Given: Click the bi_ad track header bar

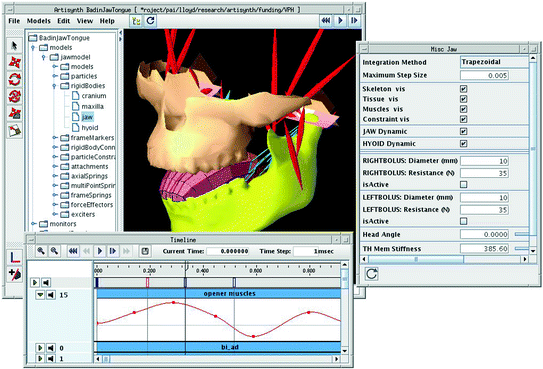Looking at the screenshot, I should pyautogui.click(x=219, y=347).
